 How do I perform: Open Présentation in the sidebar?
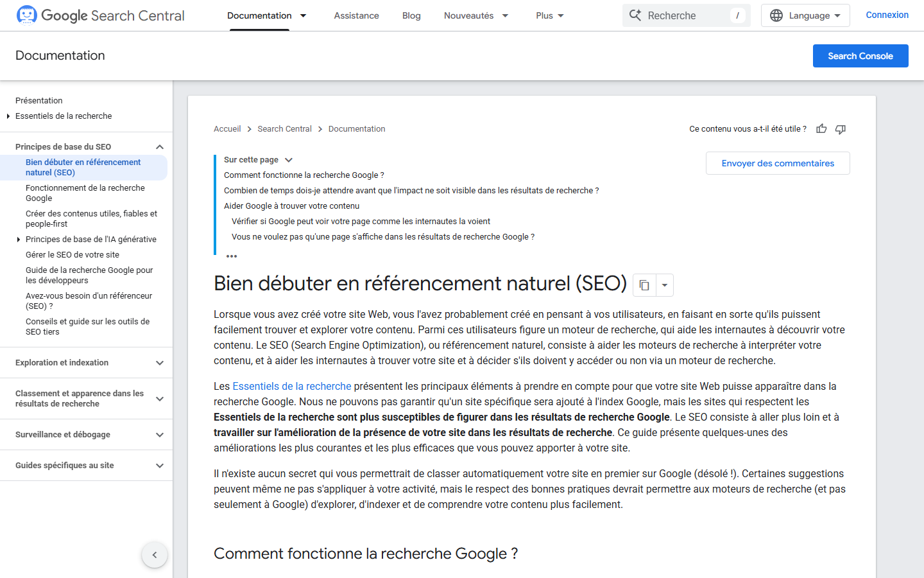click(39, 101)
